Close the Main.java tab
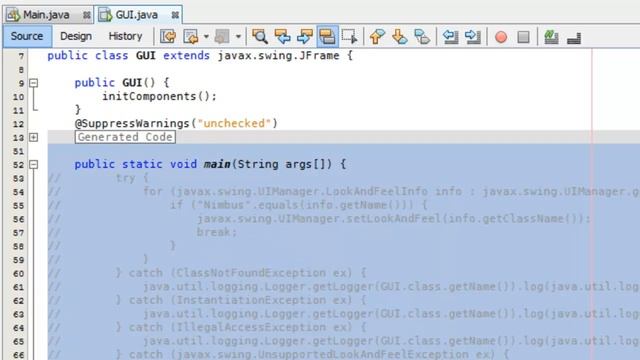 click(87, 16)
